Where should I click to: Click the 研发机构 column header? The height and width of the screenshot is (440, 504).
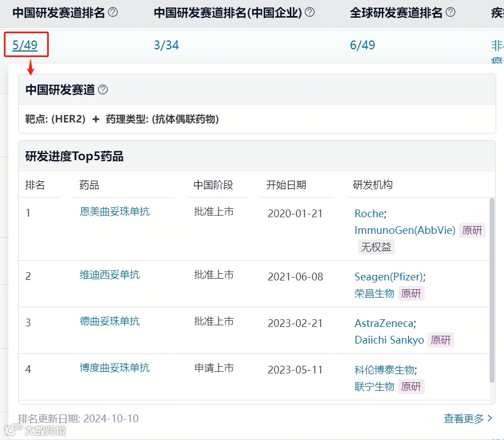point(373,185)
